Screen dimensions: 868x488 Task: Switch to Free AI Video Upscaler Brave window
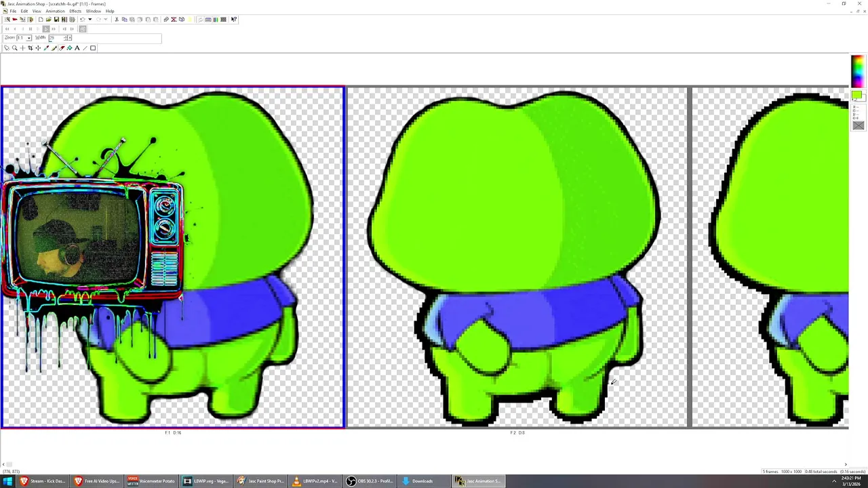pos(97,481)
